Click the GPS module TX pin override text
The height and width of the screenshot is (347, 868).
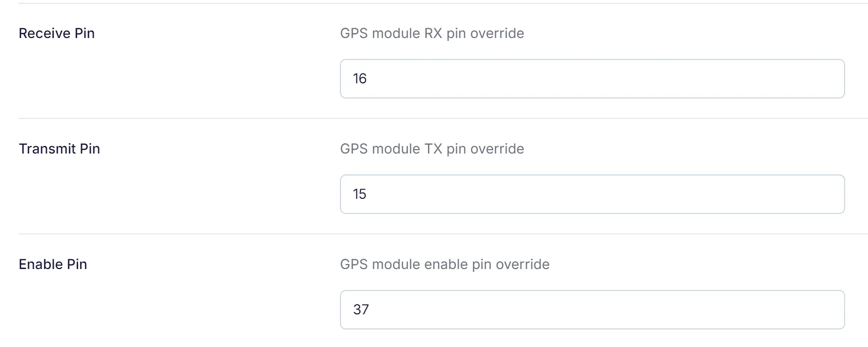tap(432, 149)
